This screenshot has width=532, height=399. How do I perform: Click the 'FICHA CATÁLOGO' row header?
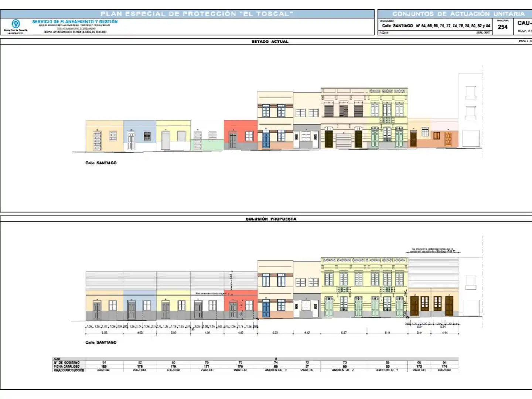point(66,366)
